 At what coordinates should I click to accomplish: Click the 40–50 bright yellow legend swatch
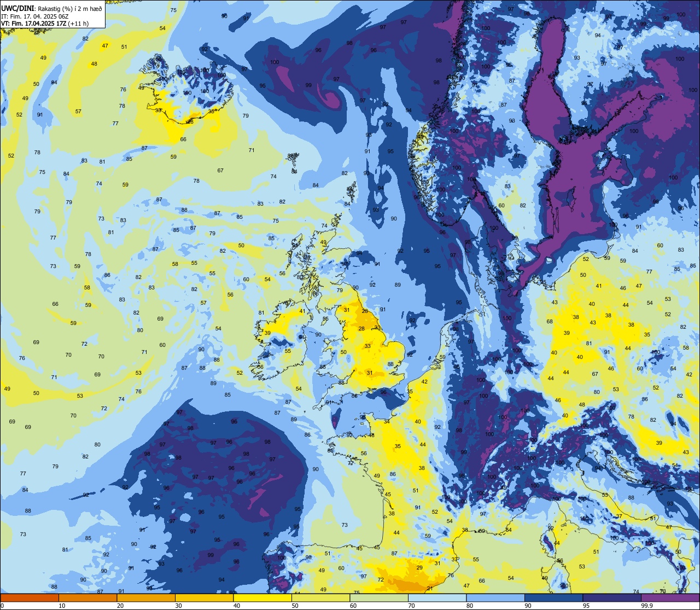tap(262, 597)
